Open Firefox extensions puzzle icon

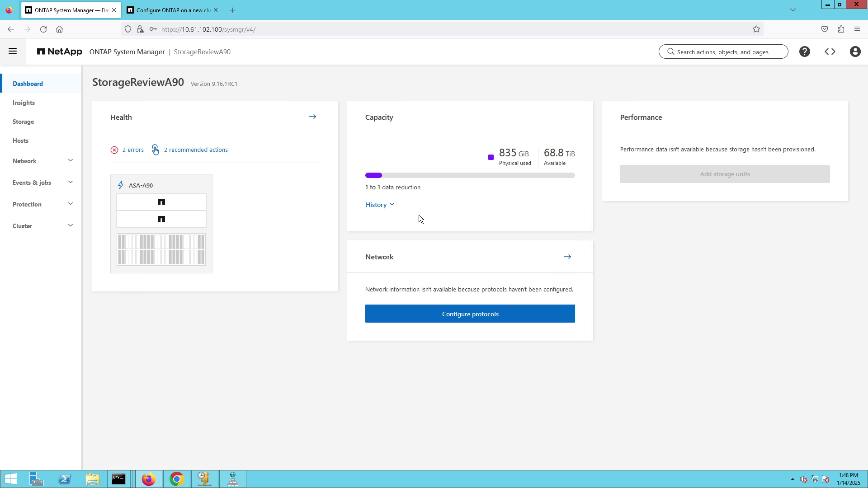[841, 29]
